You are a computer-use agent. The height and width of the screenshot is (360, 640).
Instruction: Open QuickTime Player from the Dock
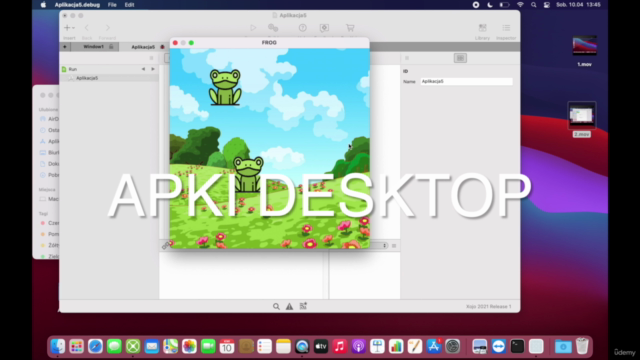click(x=302, y=347)
